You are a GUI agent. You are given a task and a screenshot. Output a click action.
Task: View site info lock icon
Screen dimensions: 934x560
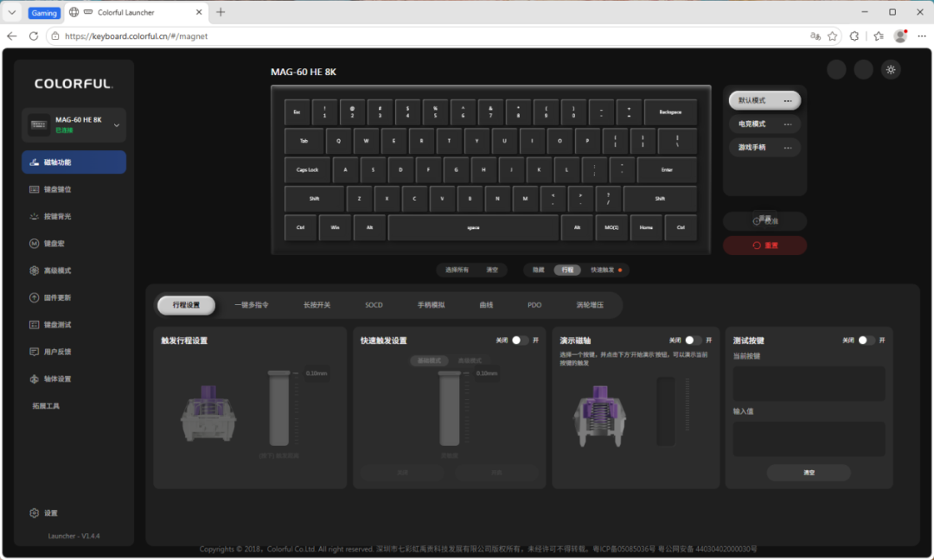click(x=54, y=36)
